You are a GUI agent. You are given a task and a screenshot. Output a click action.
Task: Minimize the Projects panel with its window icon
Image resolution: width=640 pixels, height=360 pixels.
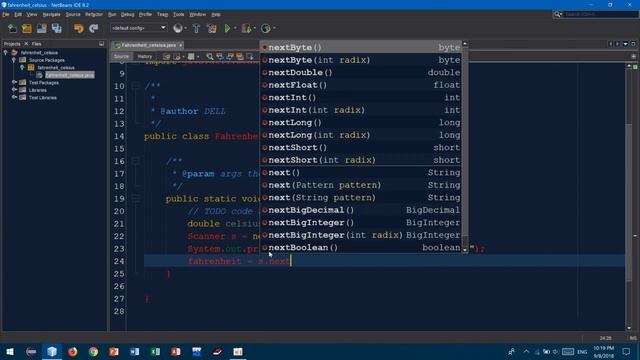[x=101, y=44]
